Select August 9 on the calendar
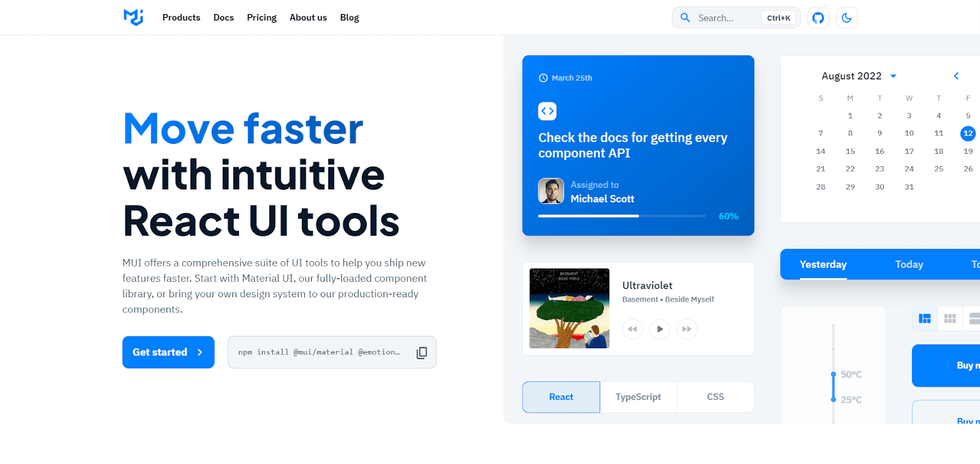The height and width of the screenshot is (464, 980). [x=880, y=133]
